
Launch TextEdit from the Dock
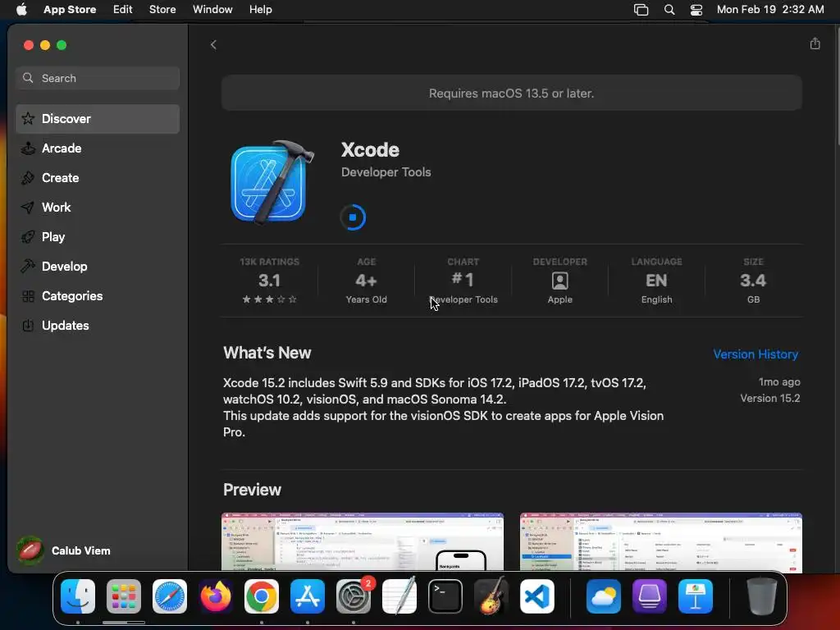point(399,596)
